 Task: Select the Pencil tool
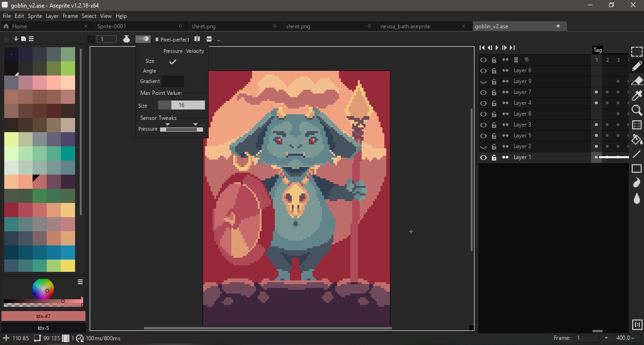point(636,66)
